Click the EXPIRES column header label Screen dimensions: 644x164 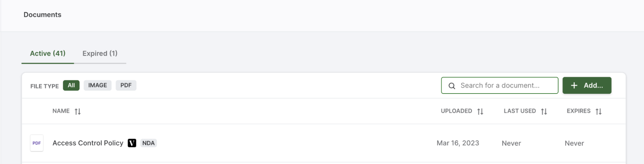[x=579, y=111]
